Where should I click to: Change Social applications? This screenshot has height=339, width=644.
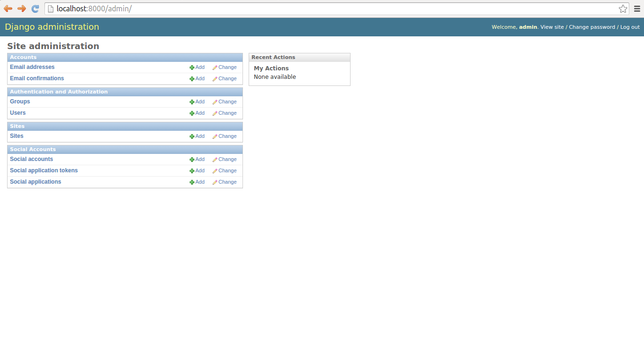click(225, 182)
